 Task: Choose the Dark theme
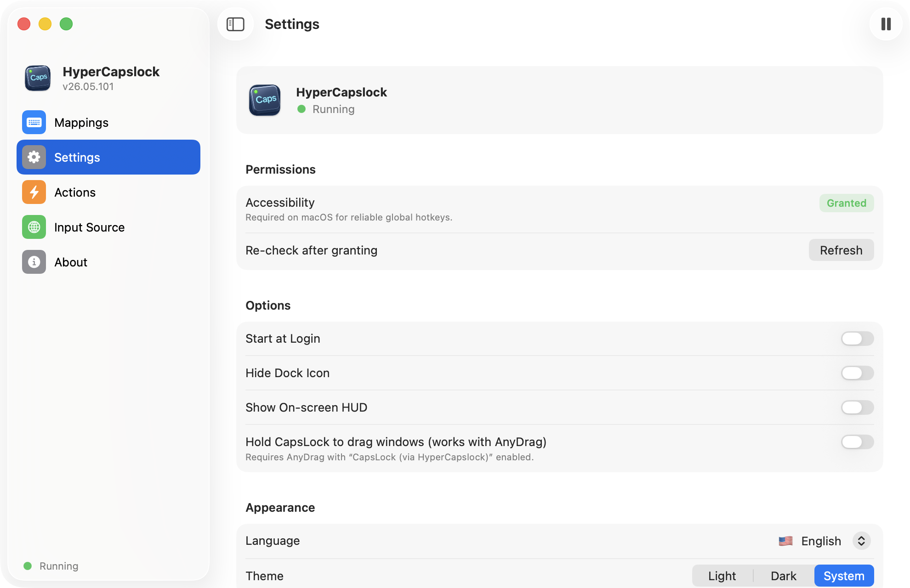(x=783, y=576)
